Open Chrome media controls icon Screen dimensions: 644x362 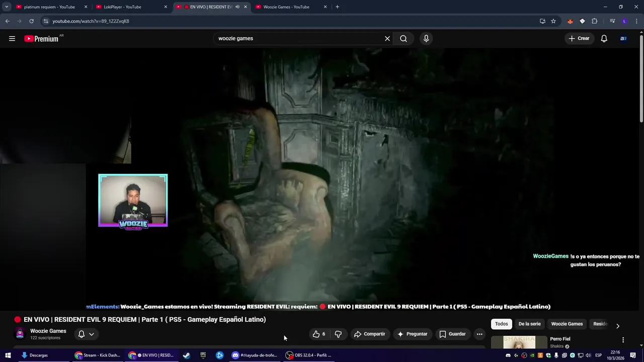point(612,21)
